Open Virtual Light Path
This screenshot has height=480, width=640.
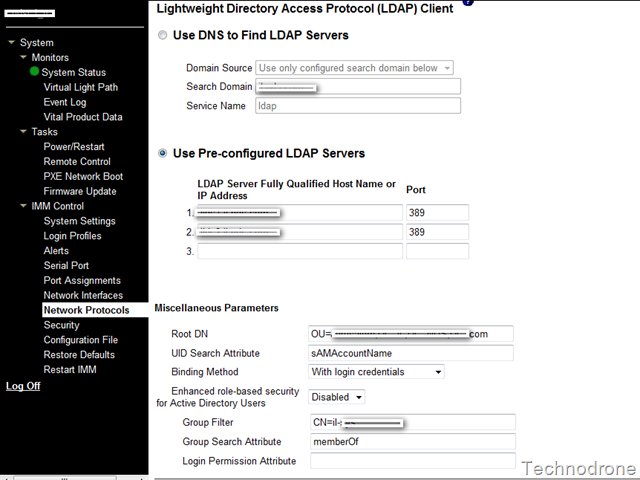(81, 87)
